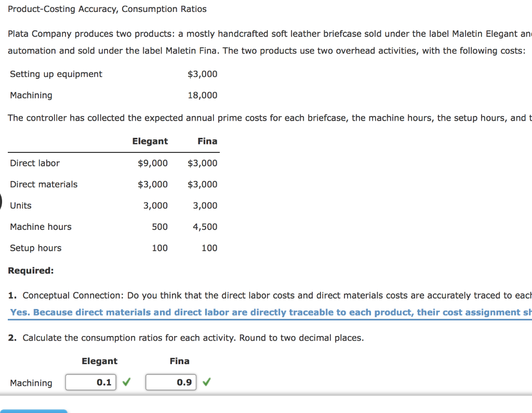The width and height of the screenshot is (532, 413).
Task: Click the Product-Costing Accuracy title
Action: (x=107, y=9)
